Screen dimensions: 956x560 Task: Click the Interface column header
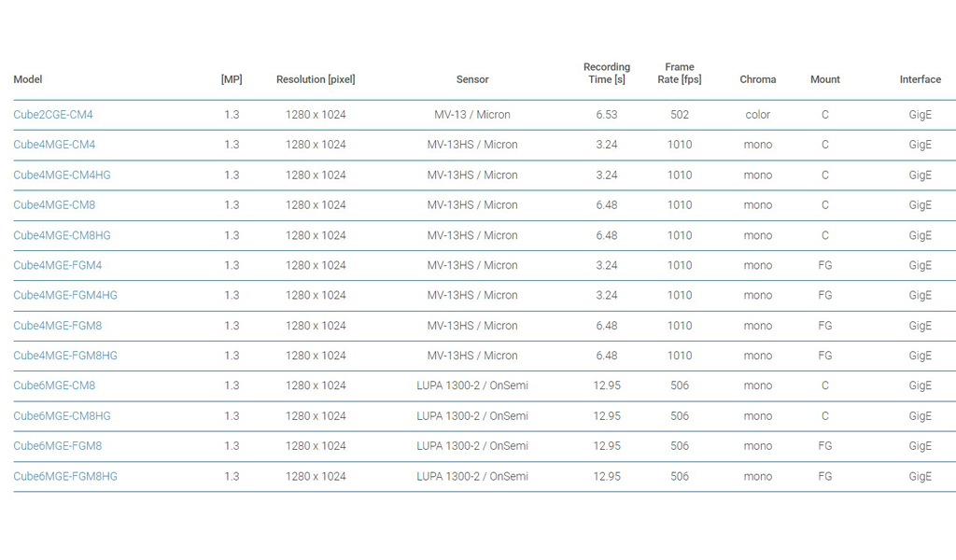920,79
